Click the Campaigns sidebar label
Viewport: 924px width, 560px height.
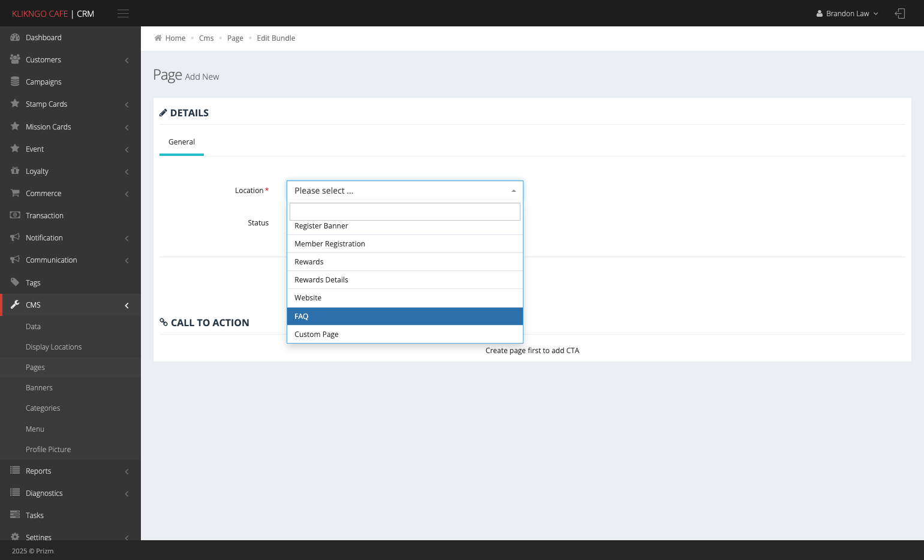[44, 82]
